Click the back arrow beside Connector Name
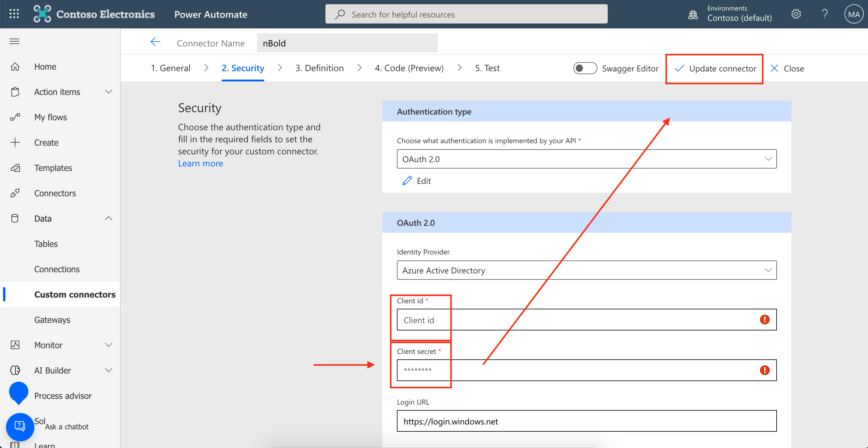 pos(155,42)
